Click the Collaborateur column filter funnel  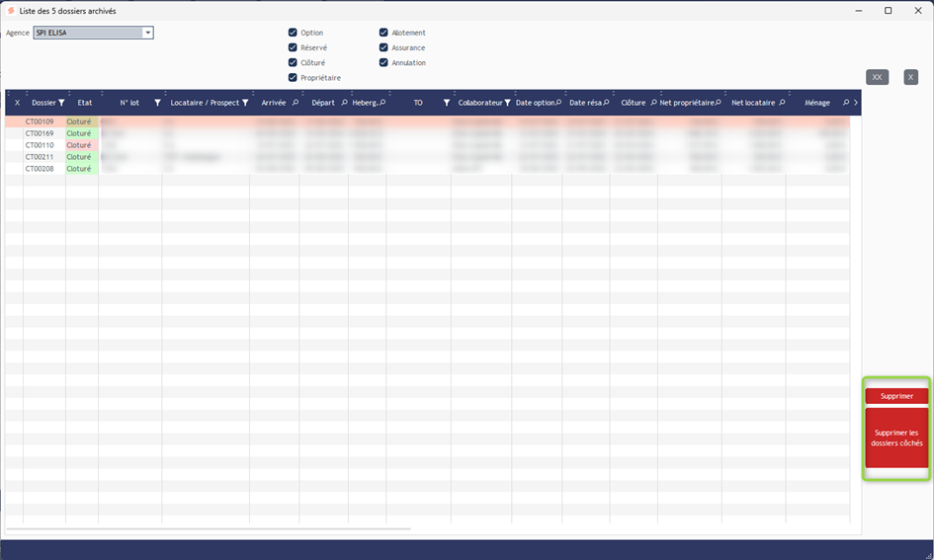tap(508, 103)
